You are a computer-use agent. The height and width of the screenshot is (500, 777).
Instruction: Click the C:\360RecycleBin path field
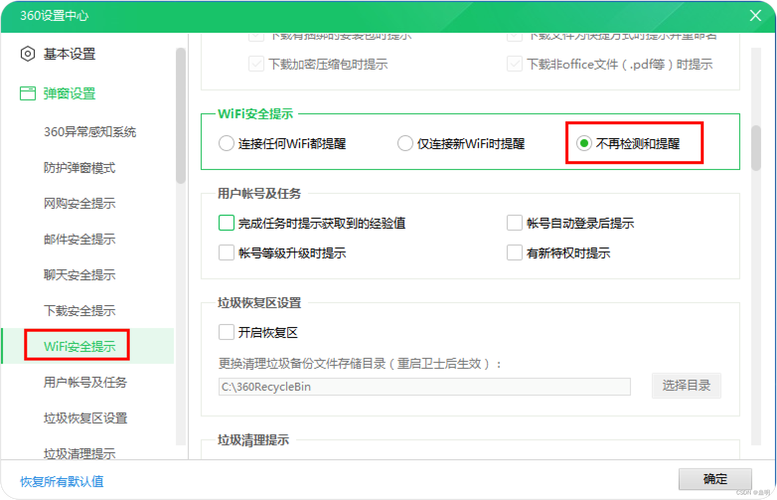tap(425, 387)
